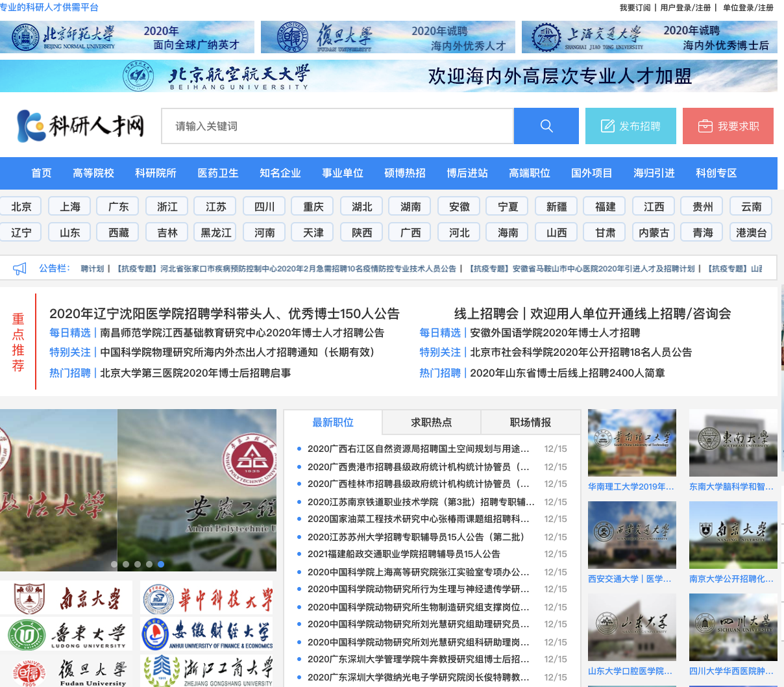
Task: Switch to 最新职位 tab
Action: (x=333, y=422)
